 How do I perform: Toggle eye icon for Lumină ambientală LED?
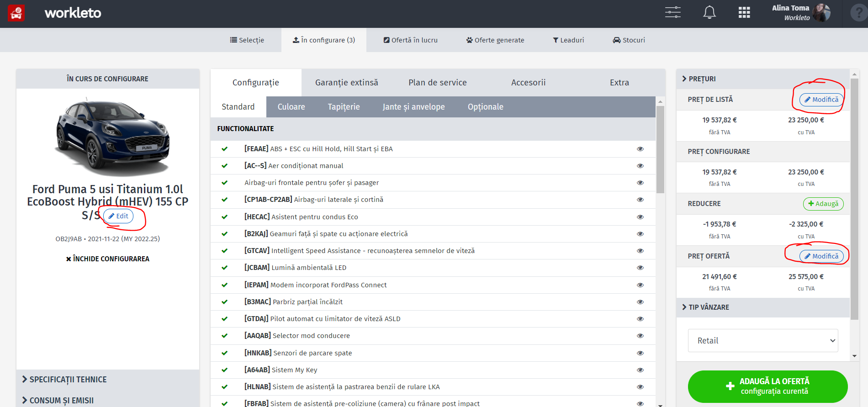640,268
